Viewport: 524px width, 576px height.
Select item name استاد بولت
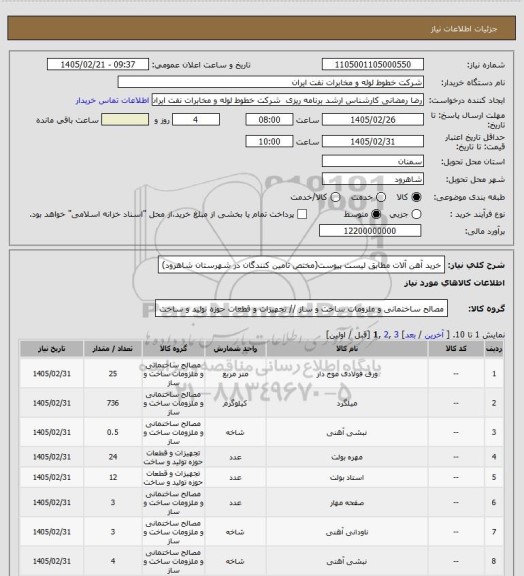[347, 478]
